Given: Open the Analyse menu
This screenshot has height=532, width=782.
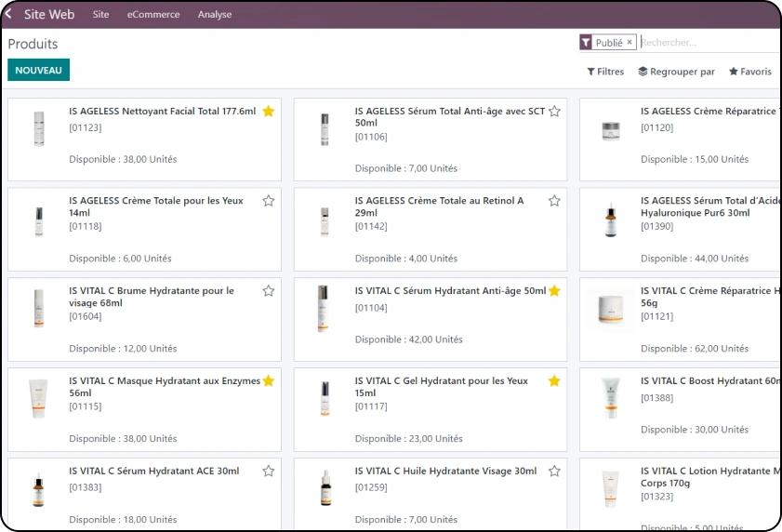Looking at the screenshot, I should coord(215,15).
